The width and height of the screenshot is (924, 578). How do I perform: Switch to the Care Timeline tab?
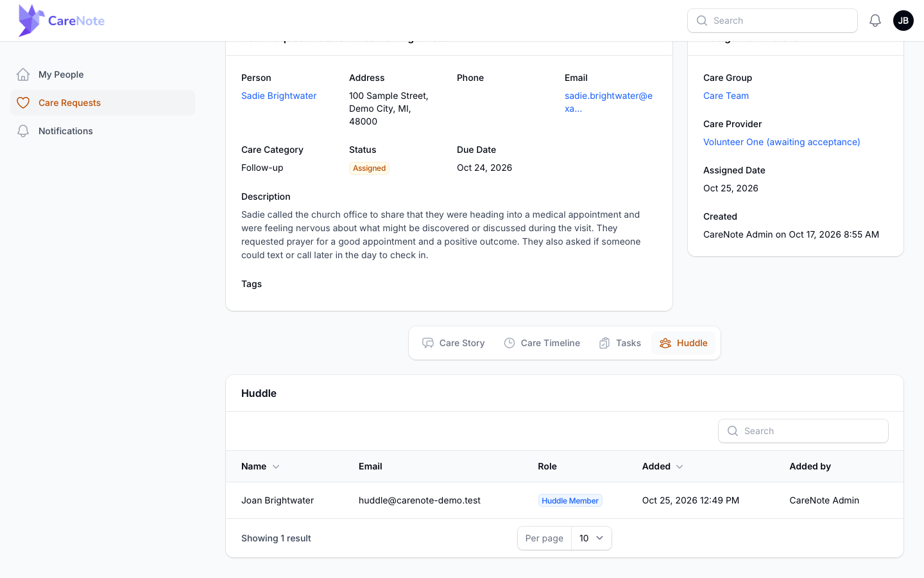coord(542,343)
